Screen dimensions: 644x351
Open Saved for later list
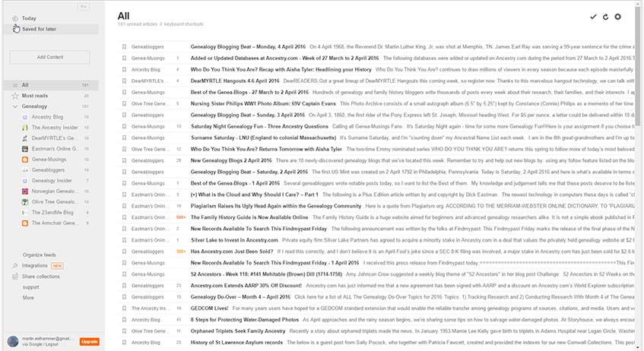[x=39, y=29]
